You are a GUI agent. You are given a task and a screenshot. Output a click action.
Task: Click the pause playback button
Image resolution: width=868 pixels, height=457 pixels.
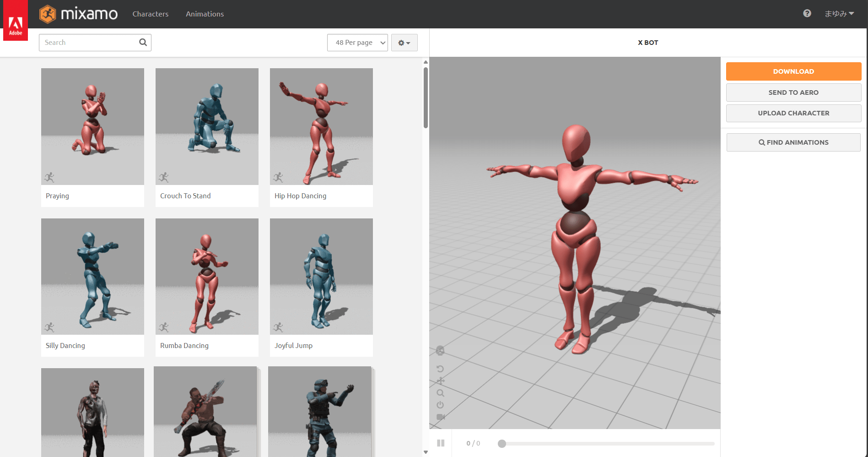point(441,443)
